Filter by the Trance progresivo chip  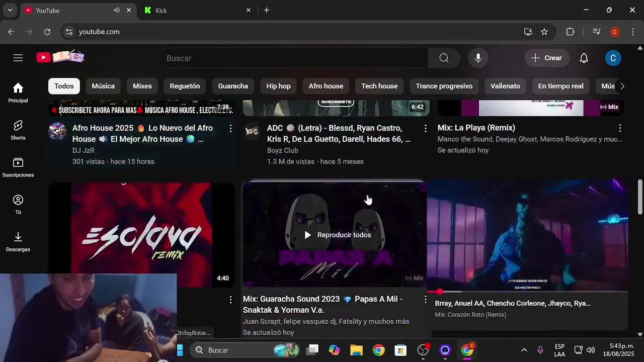(444, 86)
